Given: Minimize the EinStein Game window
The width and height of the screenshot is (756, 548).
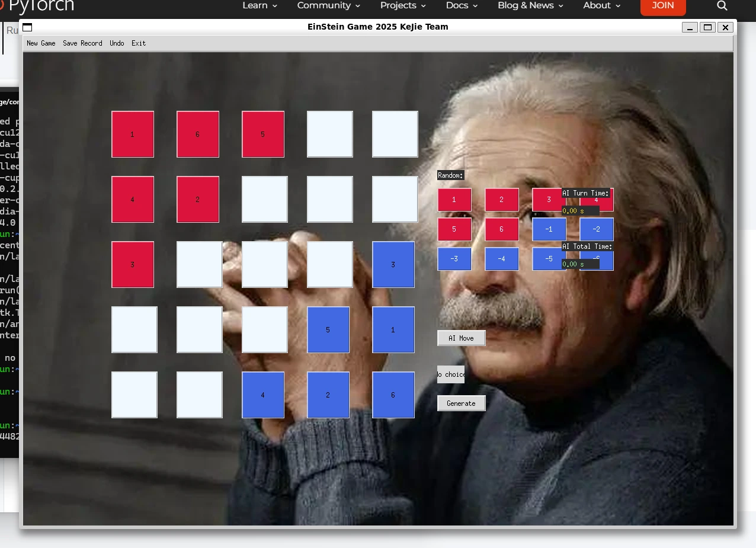Looking at the screenshot, I should coord(690,27).
